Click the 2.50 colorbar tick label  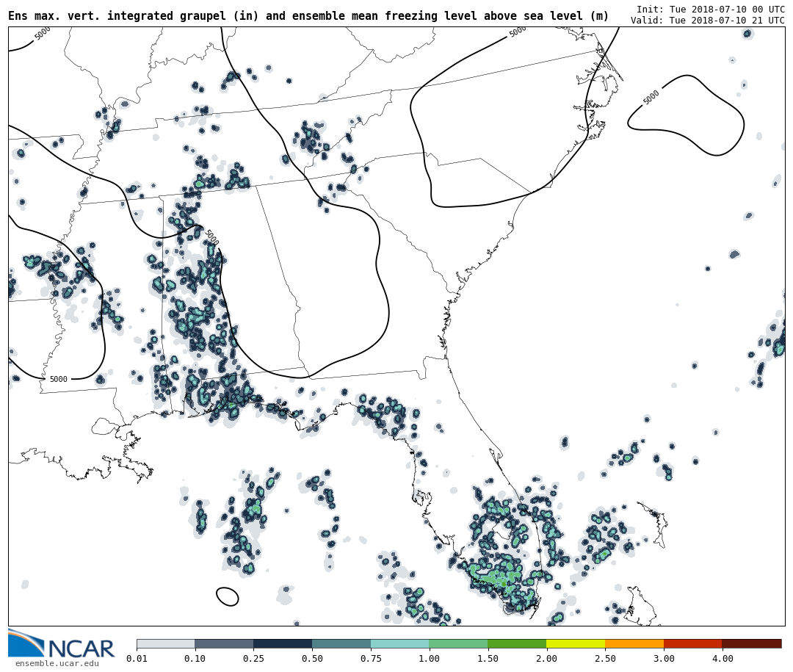[605, 659]
